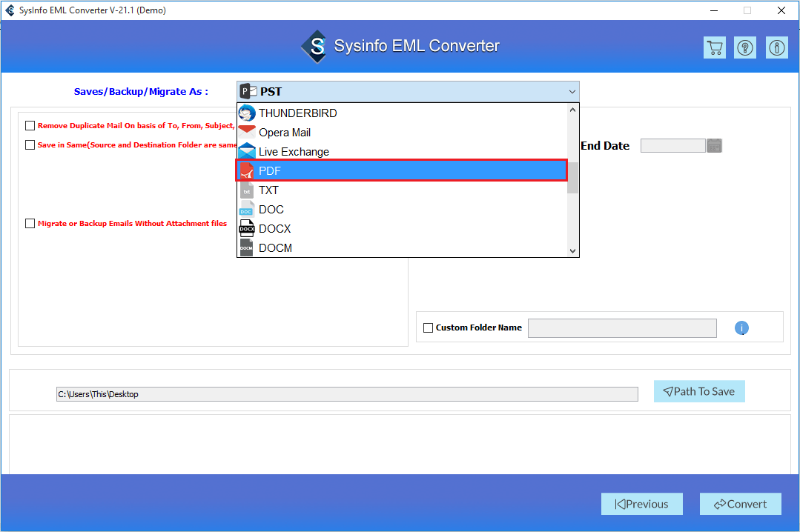
Task: Click the blue info icon beside Custom Folder Name
Action: coord(741,328)
